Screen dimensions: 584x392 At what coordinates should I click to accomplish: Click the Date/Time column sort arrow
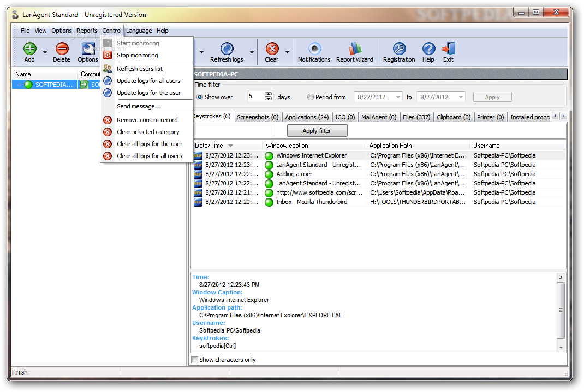tap(230, 146)
